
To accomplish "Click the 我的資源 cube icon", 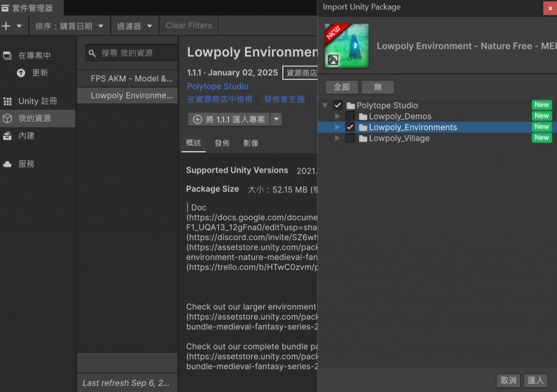I will [8, 119].
